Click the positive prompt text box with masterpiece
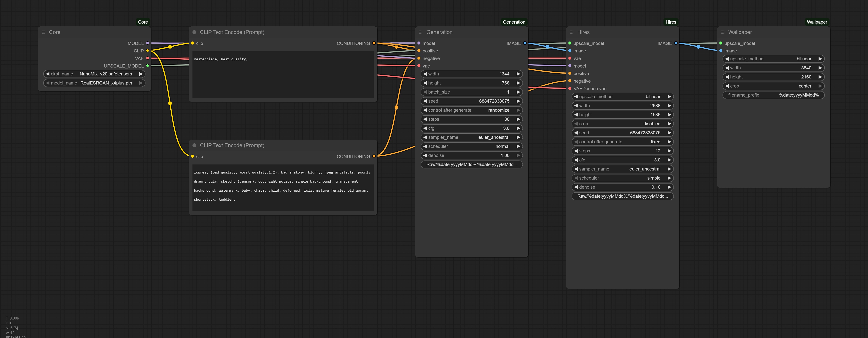 tap(282, 75)
